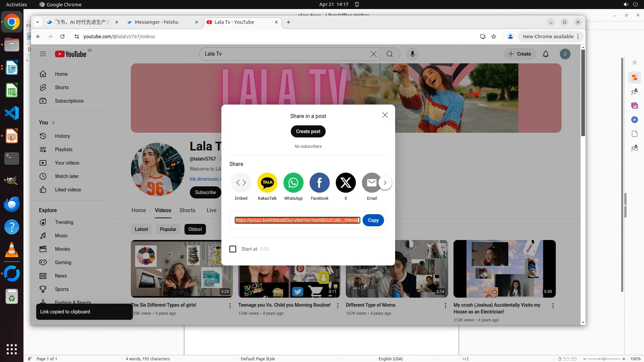
Task: Show more share options arrow
Action: [x=385, y=183]
